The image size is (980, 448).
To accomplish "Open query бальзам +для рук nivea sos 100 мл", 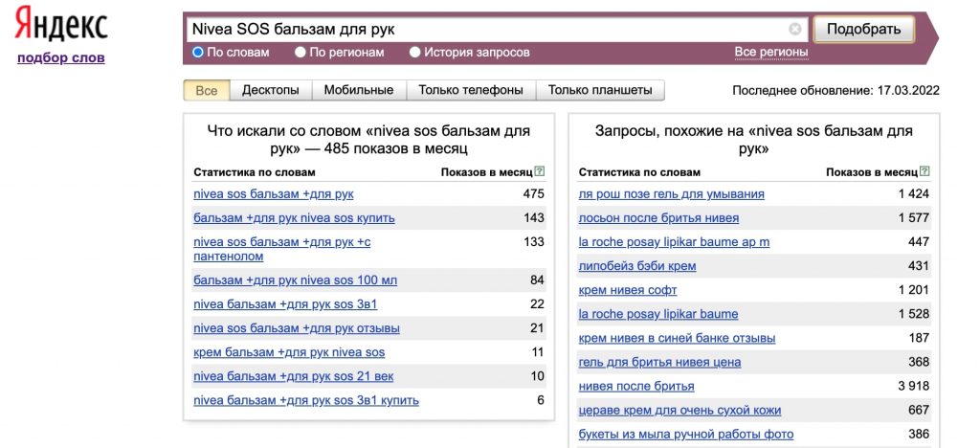I will tap(295, 280).
